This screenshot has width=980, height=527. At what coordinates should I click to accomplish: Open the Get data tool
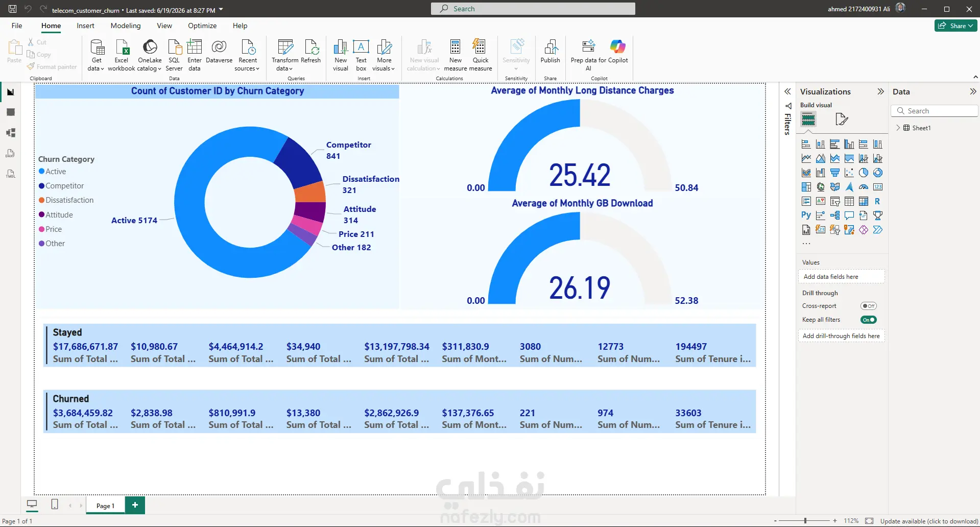click(x=96, y=55)
